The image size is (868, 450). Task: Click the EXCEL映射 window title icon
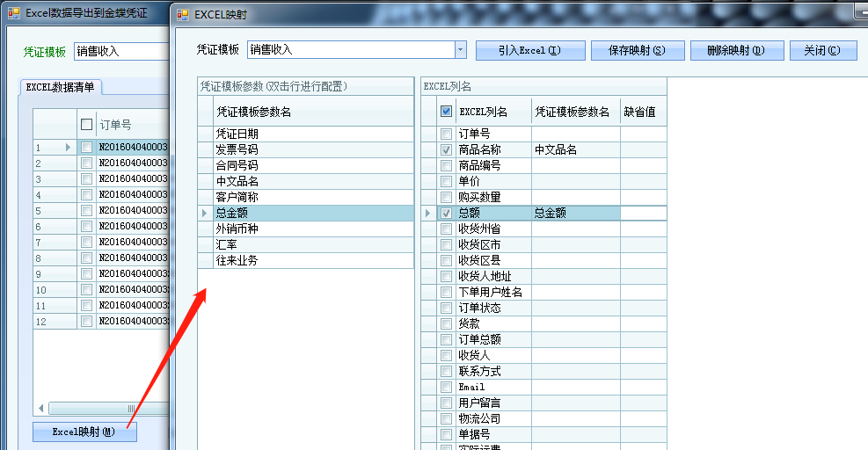pyautogui.click(x=183, y=15)
